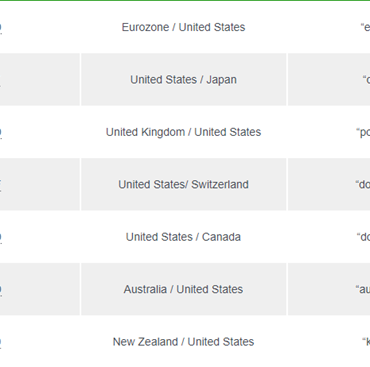This screenshot has width=370, height=367.
Task: Click the nickname cell in the Japan row
Action: coord(329,79)
